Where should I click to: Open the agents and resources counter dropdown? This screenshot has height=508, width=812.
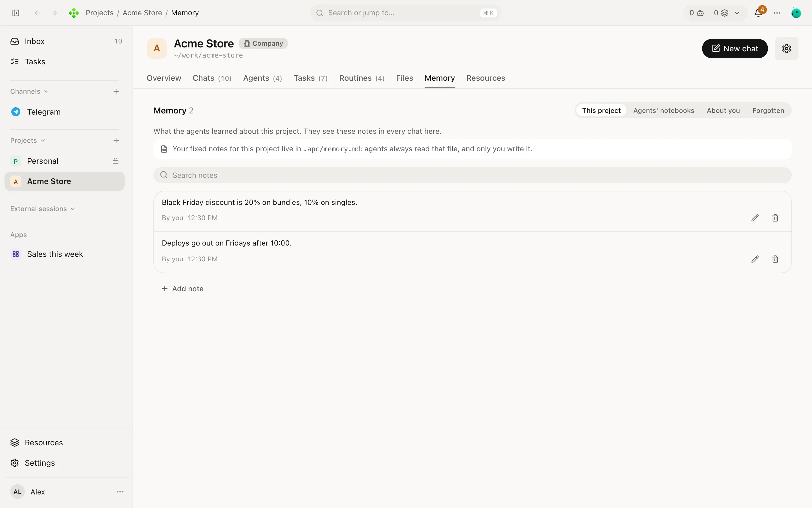pos(715,13)
